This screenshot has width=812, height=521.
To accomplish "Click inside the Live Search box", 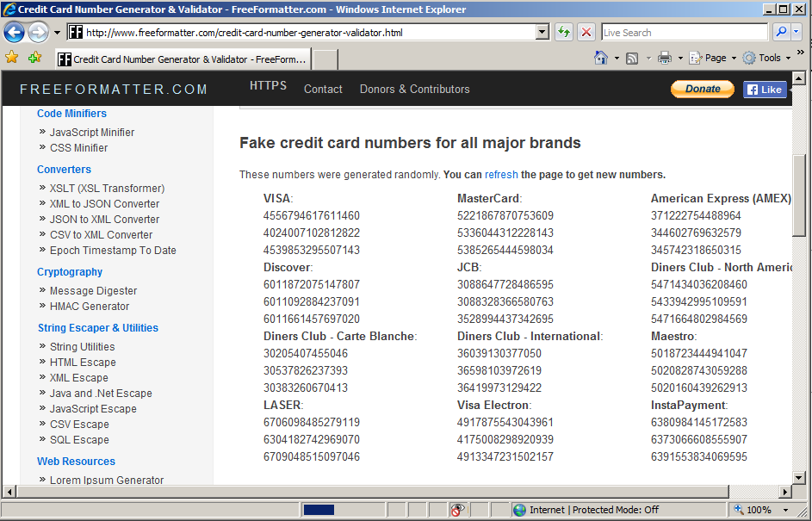I will click(684, 33).
